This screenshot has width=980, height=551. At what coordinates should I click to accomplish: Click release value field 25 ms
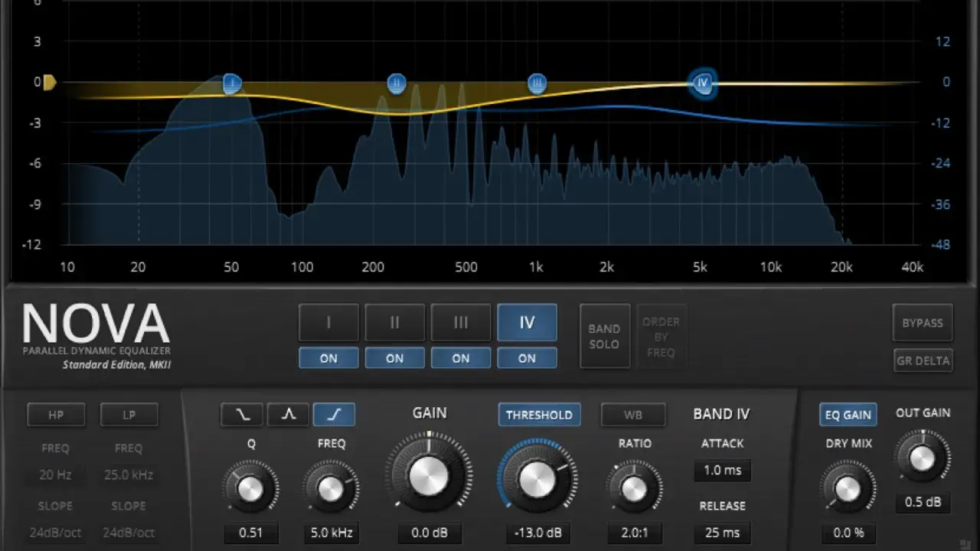(722, 533)
